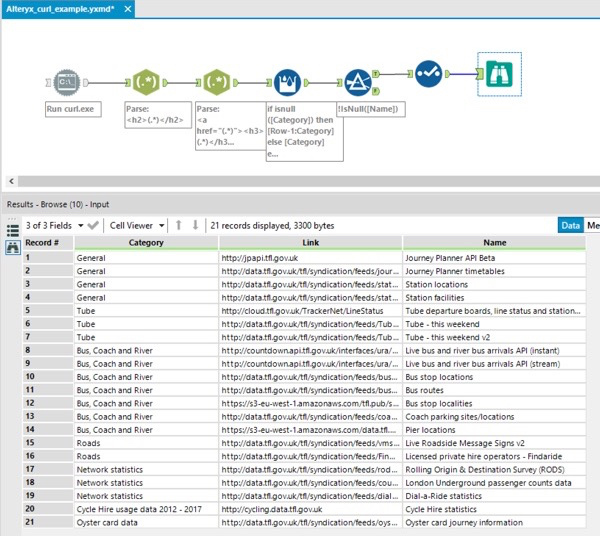Switch to the Data view tab
600x536 pixels.
point(570,225)
